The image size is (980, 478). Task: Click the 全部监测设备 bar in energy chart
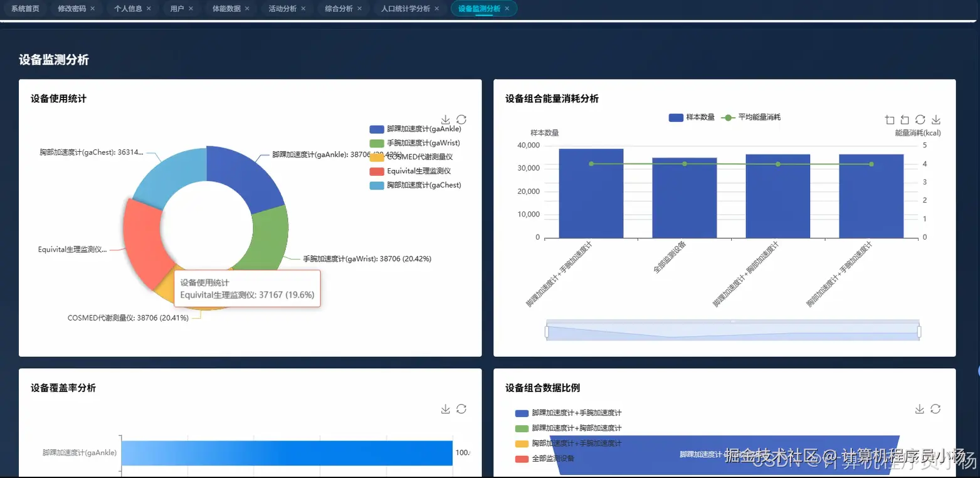tap(684, 198)
